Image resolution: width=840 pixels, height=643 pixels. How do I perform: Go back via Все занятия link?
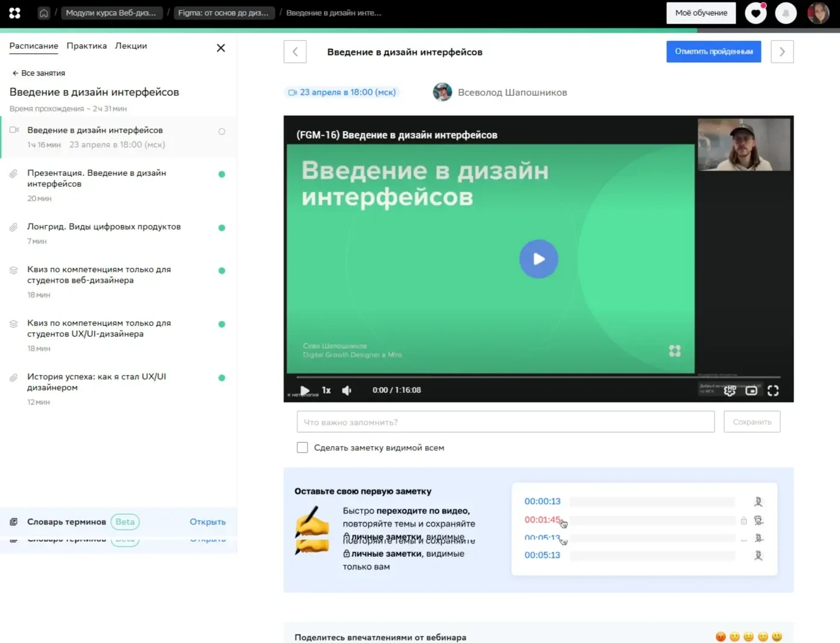[x=39, y=73]
